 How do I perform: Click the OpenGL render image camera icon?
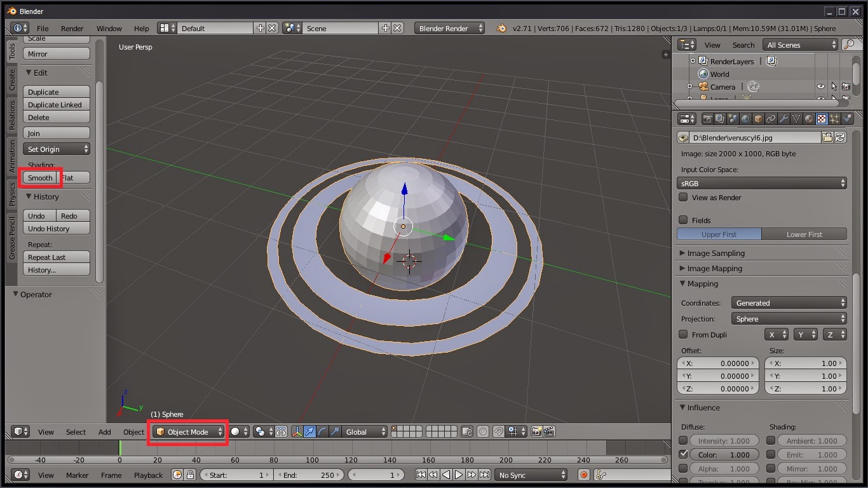(536, 431)
